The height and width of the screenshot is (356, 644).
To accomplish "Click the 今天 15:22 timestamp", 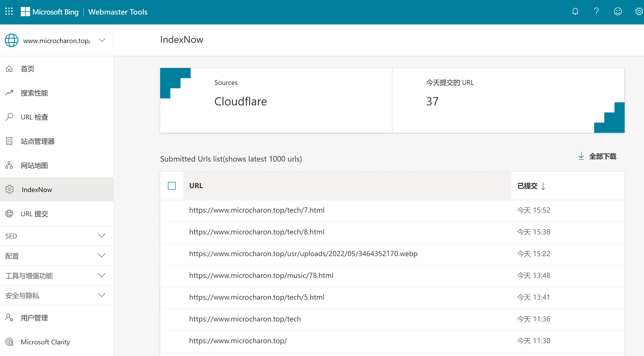I will point(533,253).
